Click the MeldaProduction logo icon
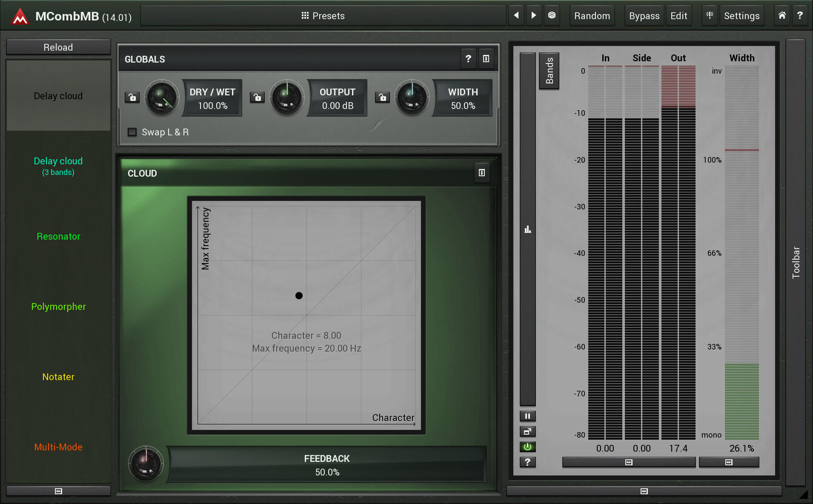813x504 pixels. click(x=20, y=17)
